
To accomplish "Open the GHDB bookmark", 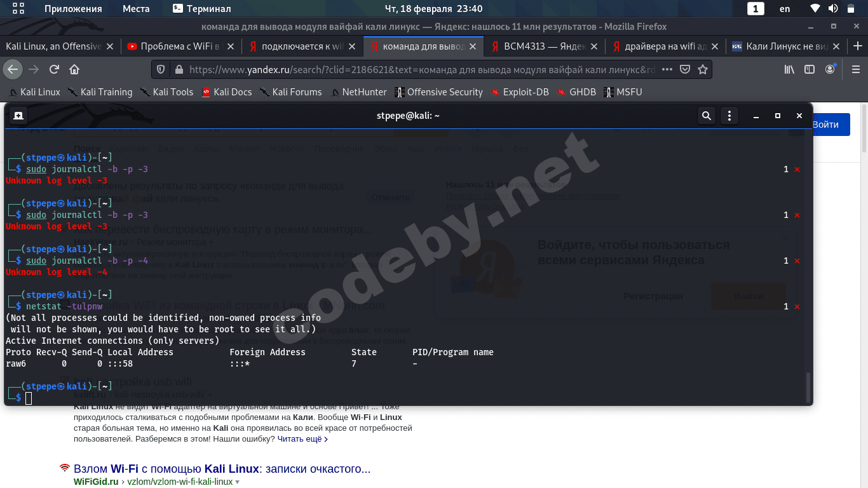I will click(577, 92).
